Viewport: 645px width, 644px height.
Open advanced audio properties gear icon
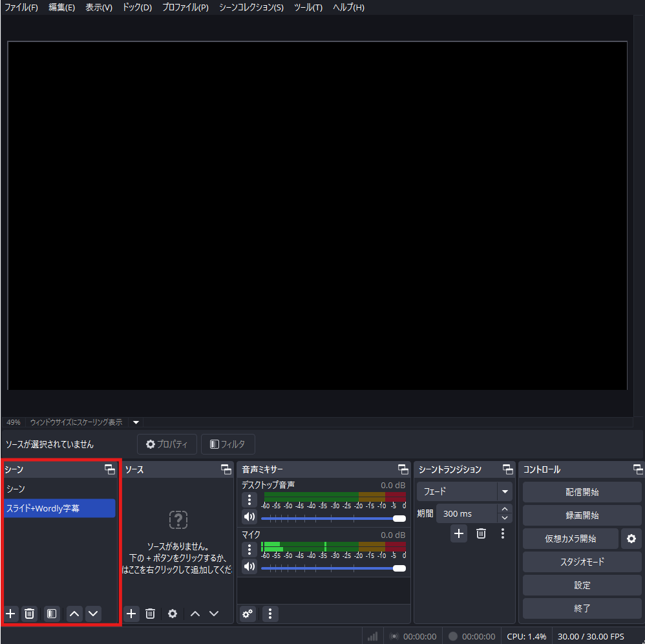pos(248,614)
